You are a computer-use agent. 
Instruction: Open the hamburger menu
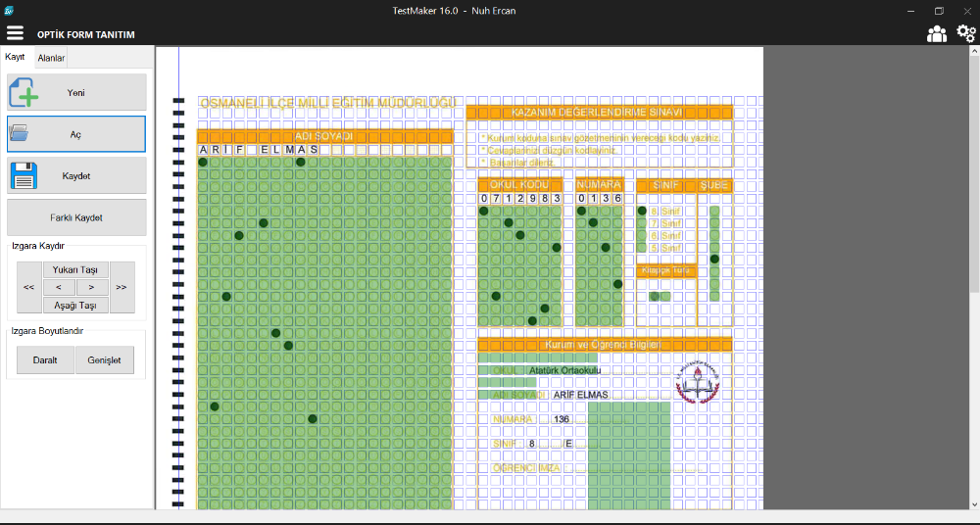15,33
